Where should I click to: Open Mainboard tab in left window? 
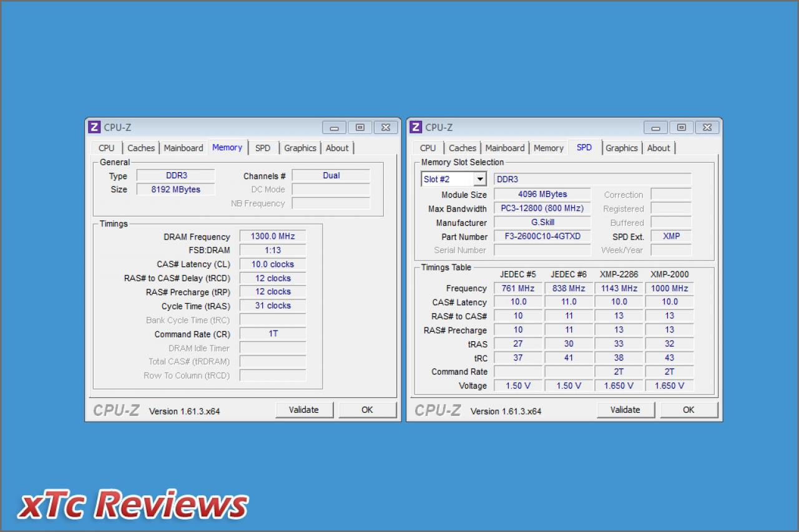(x=184, y=148)
